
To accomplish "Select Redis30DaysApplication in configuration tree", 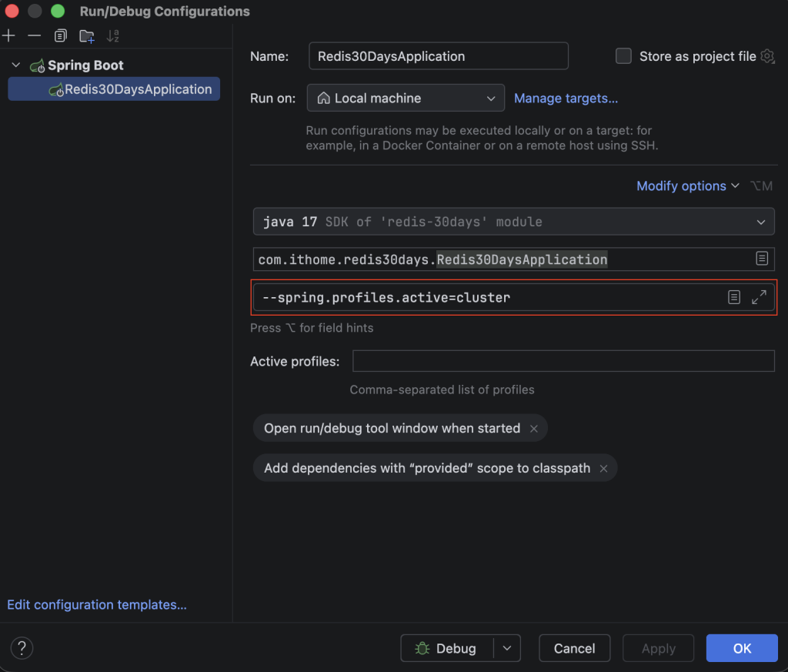I will click(114, 89).
